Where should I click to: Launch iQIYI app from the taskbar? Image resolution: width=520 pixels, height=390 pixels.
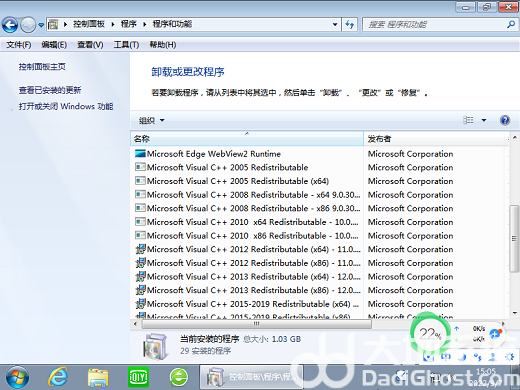pos(138,377)
